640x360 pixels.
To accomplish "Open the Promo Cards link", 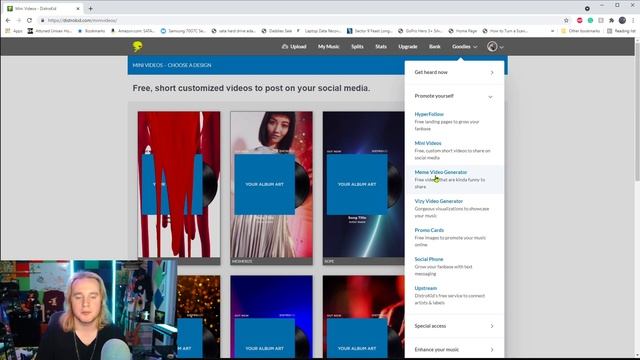I will [x=429, y=230].
